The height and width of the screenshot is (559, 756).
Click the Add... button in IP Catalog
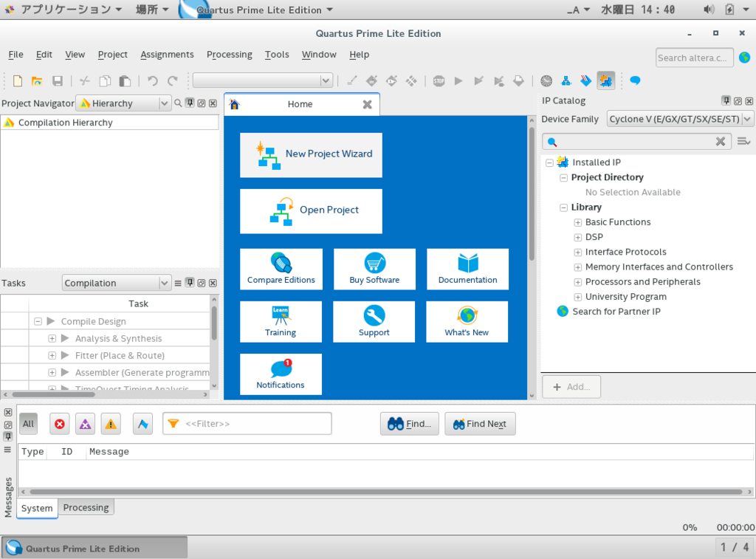571,387
